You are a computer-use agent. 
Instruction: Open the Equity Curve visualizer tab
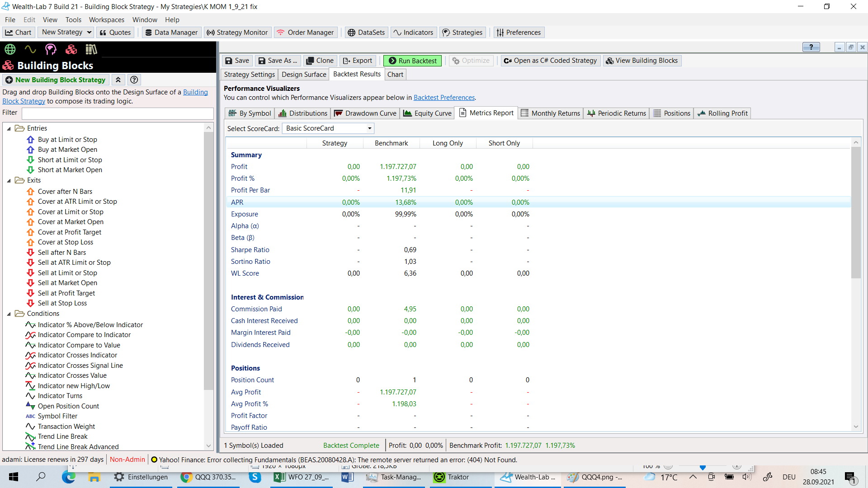427,113
